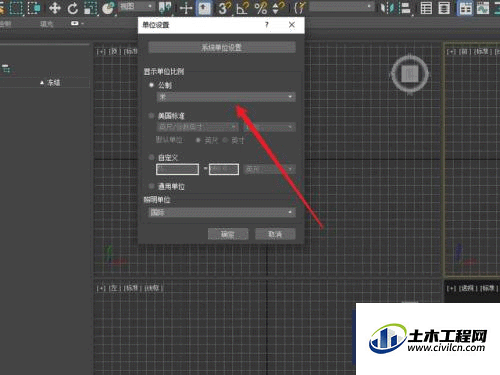500x375 pixels.
Task: Click Use Pivot Point Center icon
Action: (165, 8)
